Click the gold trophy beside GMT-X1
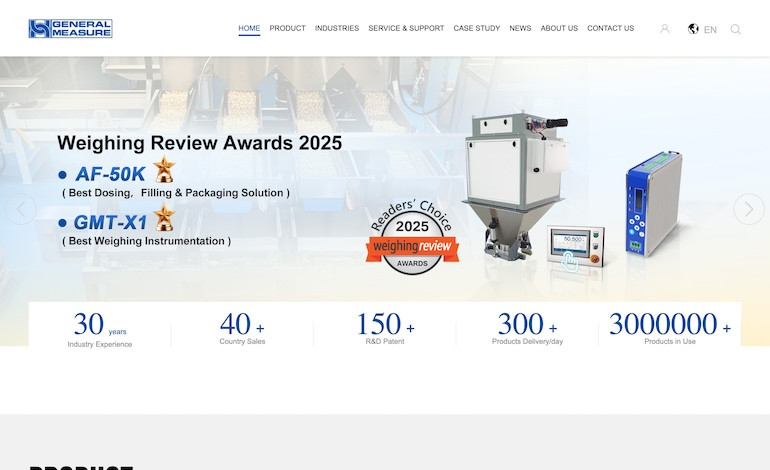The width and height of the screenshot is (770, 470). click(x=164, y=218)
